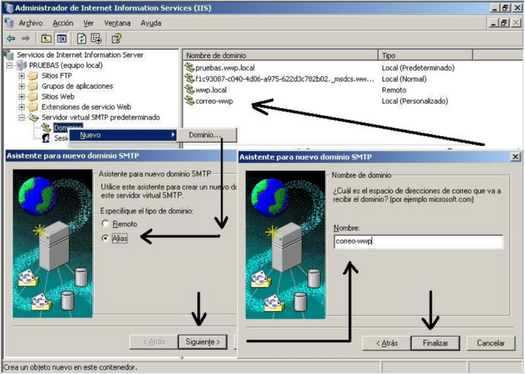
Task: Click the Servicios de Internet Information Server icon
Action: click(x=9, y=55)
